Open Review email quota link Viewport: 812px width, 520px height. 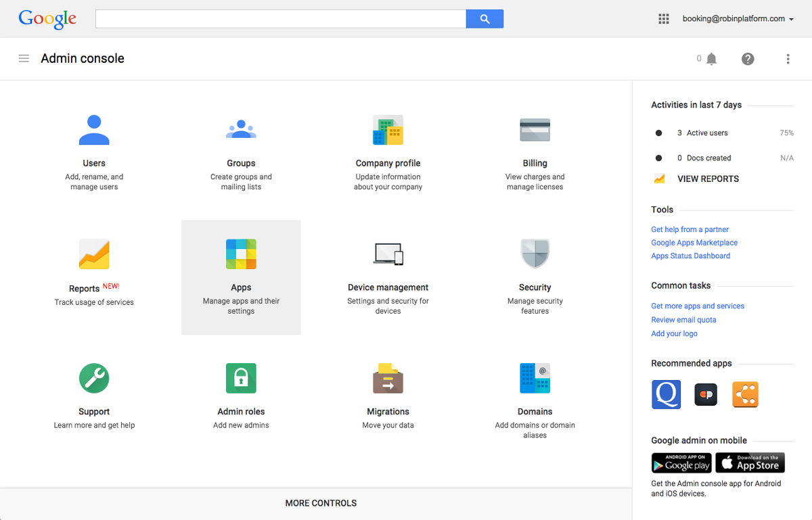[x=683, y=320]
